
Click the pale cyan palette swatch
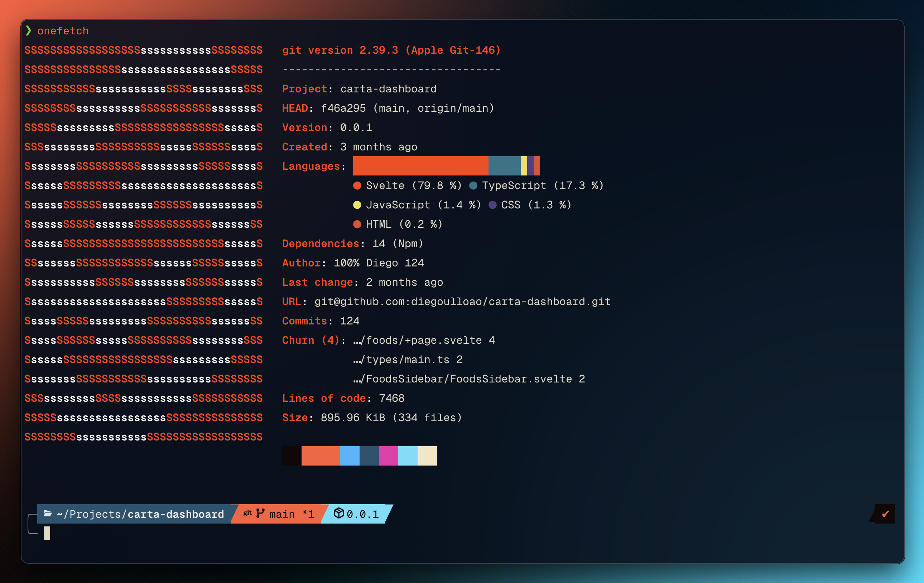(x=408, y=456)
